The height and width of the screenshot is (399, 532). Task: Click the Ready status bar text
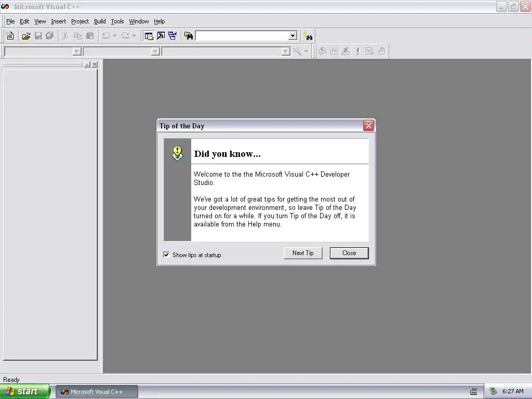pyautogui.click(x=11, y=380)
